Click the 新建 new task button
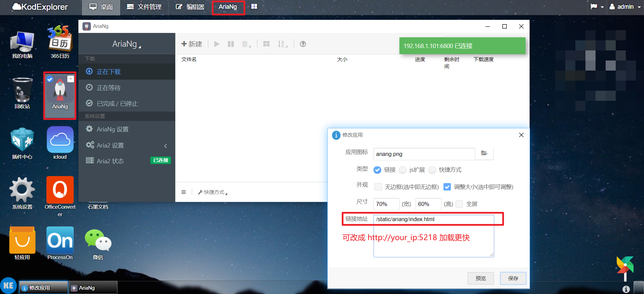The height and width of the screenshot is (294, 644). [x=192, y=44]
